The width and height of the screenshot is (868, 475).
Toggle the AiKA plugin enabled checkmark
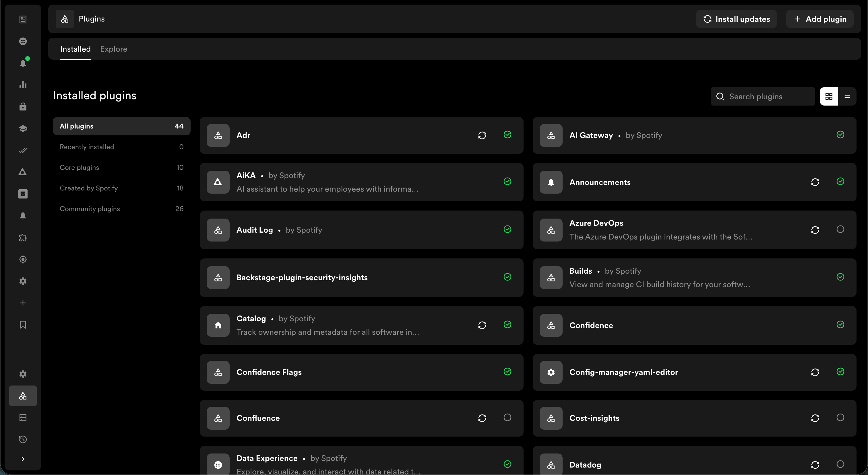click(x=507, y=182)
